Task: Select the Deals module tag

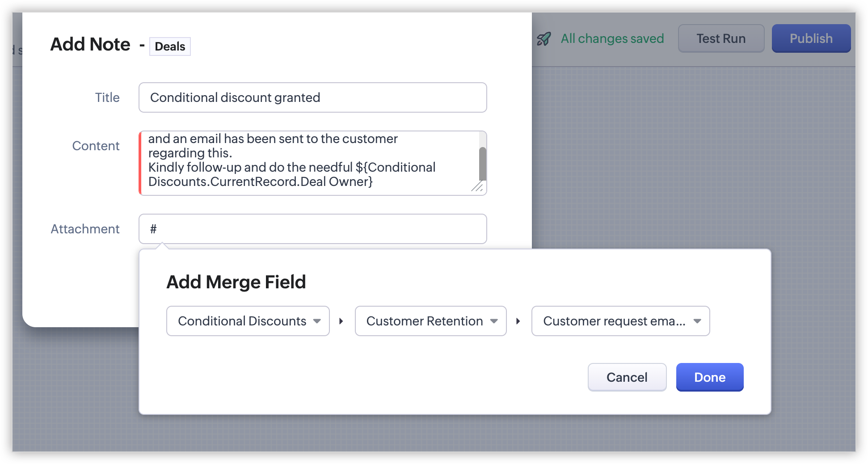Action: [x=170, y=46]
